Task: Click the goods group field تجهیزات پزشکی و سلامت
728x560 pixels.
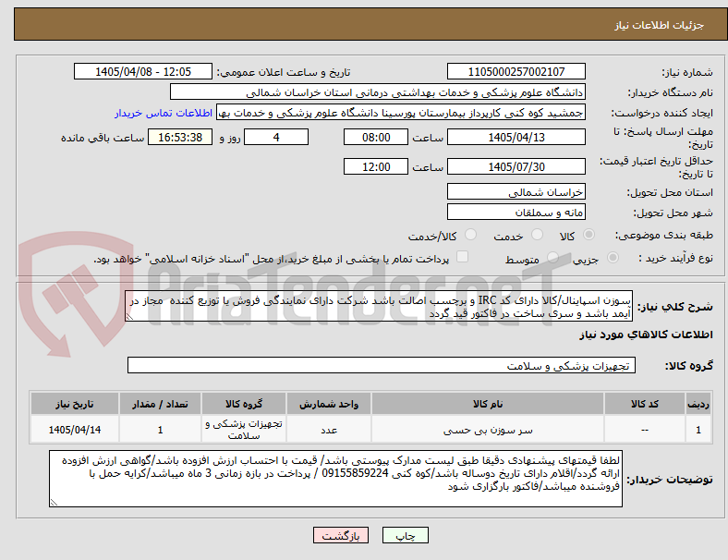Action: (x=382, y=365)
